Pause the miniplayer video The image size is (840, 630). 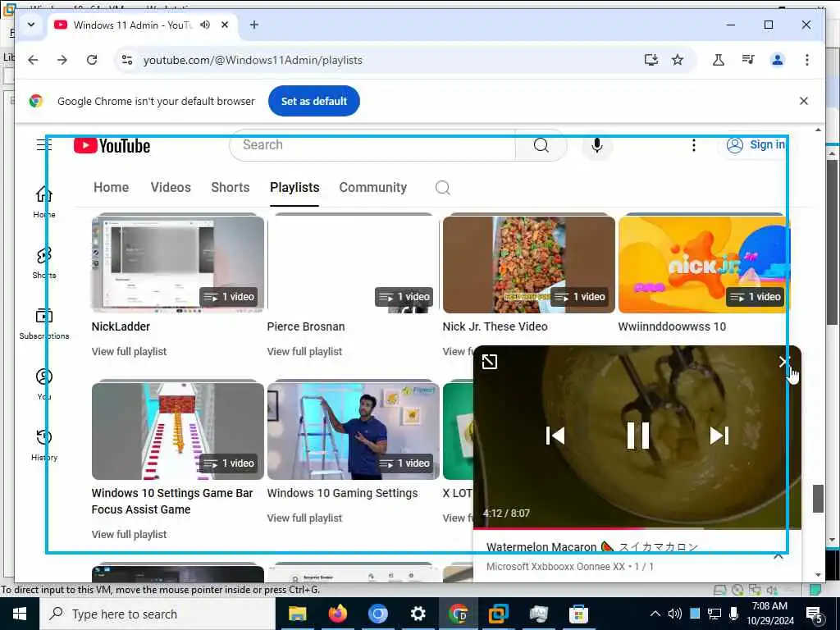point(638,436)
